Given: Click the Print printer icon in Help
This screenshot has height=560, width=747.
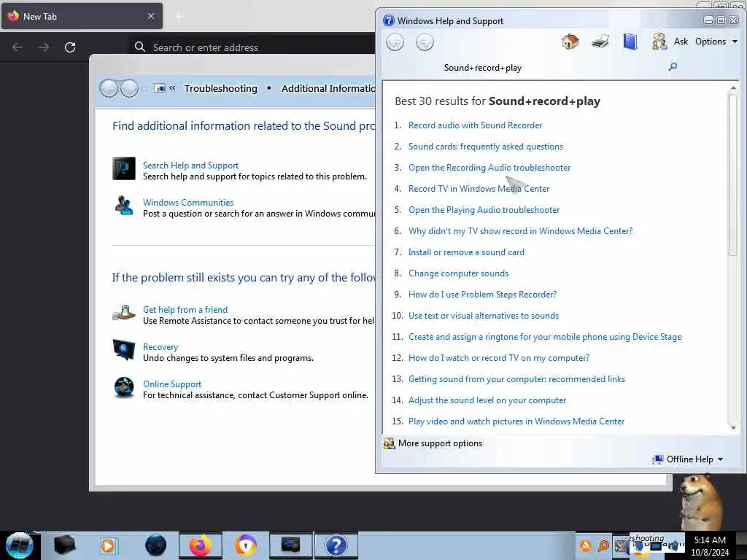Looking at the screenshot, I should [600, 42].
